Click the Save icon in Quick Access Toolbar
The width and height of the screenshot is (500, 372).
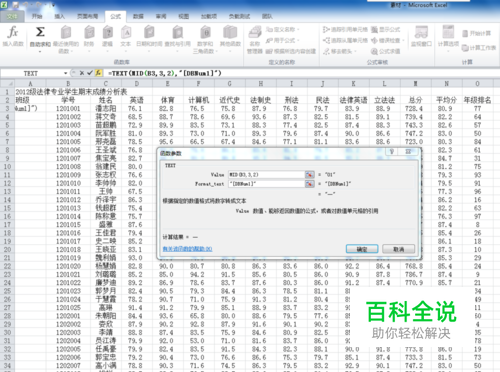point(15,5)
